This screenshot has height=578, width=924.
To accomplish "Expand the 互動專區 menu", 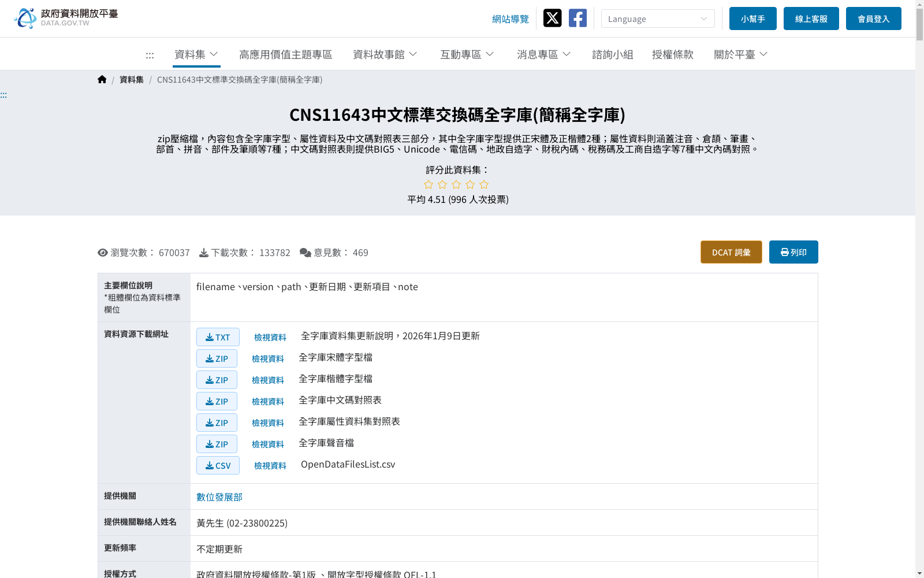I will [467, 54].
